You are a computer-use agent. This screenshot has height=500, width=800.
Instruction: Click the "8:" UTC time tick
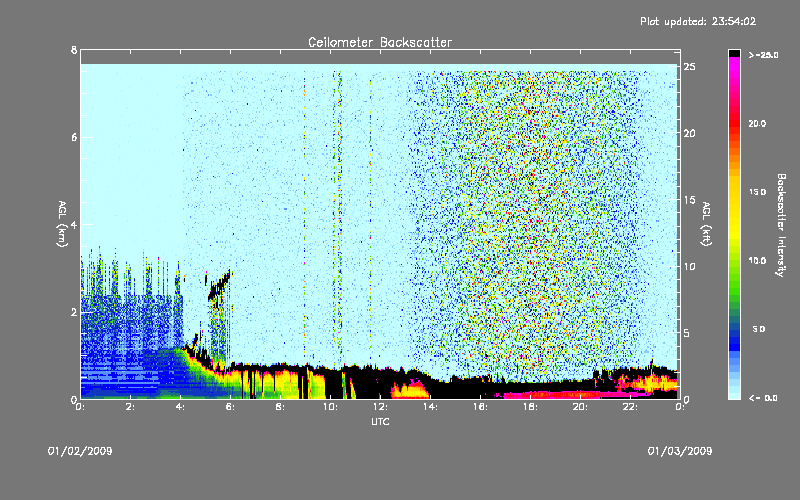[281, 407]
